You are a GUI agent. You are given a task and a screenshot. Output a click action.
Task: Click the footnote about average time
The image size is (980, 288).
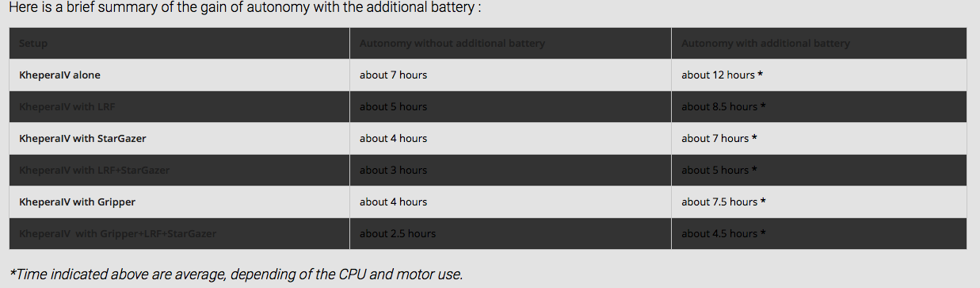coord(236,275)
